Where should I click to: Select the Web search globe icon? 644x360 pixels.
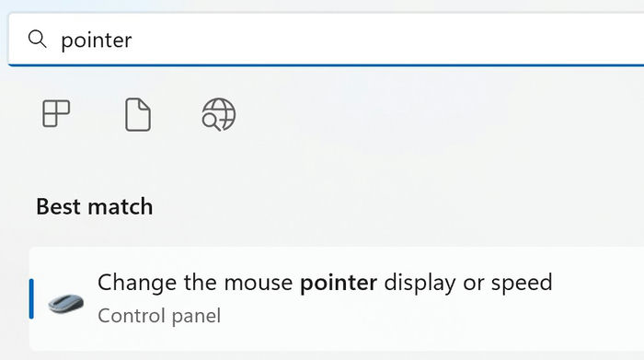tap(219, 114)
